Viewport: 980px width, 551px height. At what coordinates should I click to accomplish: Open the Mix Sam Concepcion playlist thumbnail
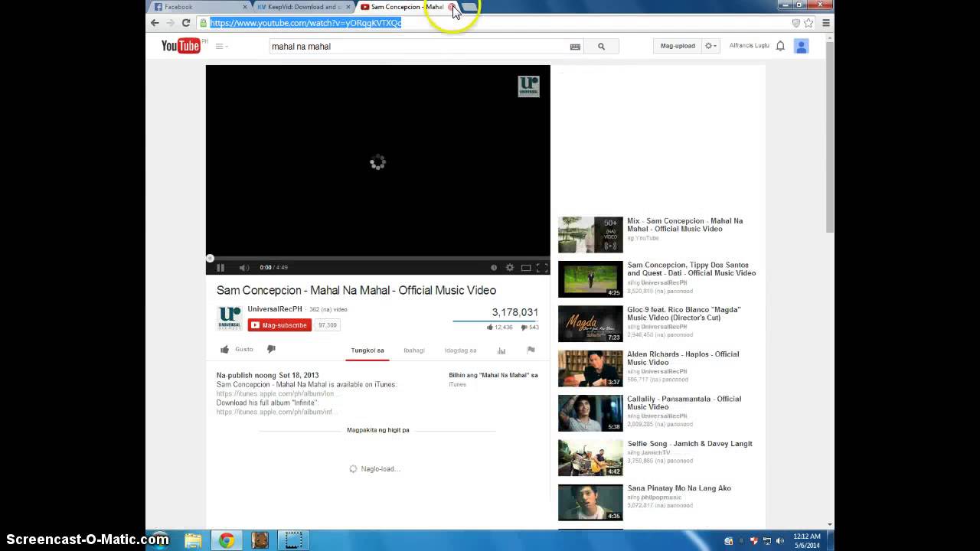point(590,234)
